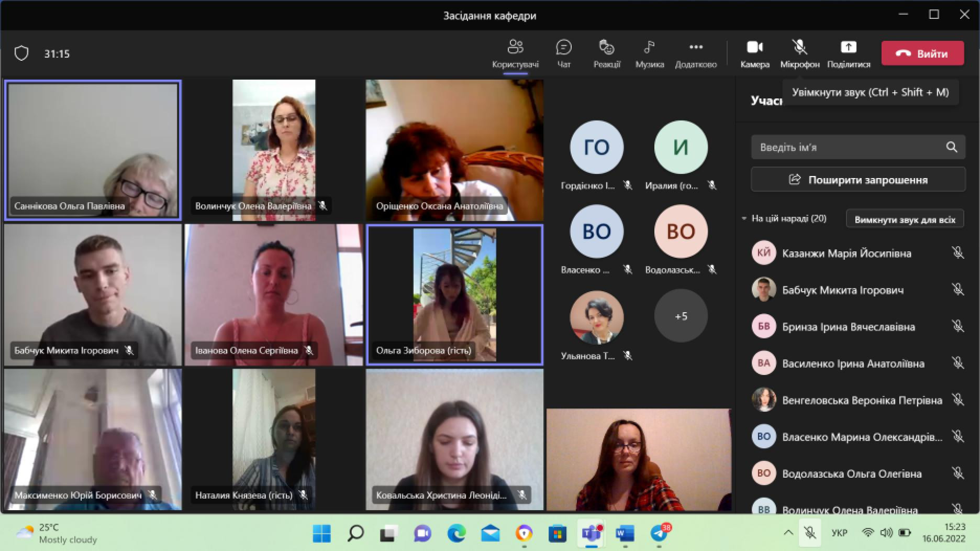Select participant Василенко Ірина Анатоліївна in list

coord(858,363)
